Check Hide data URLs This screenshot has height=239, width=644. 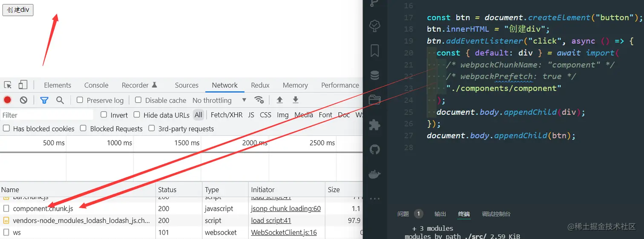coord(137,115)
